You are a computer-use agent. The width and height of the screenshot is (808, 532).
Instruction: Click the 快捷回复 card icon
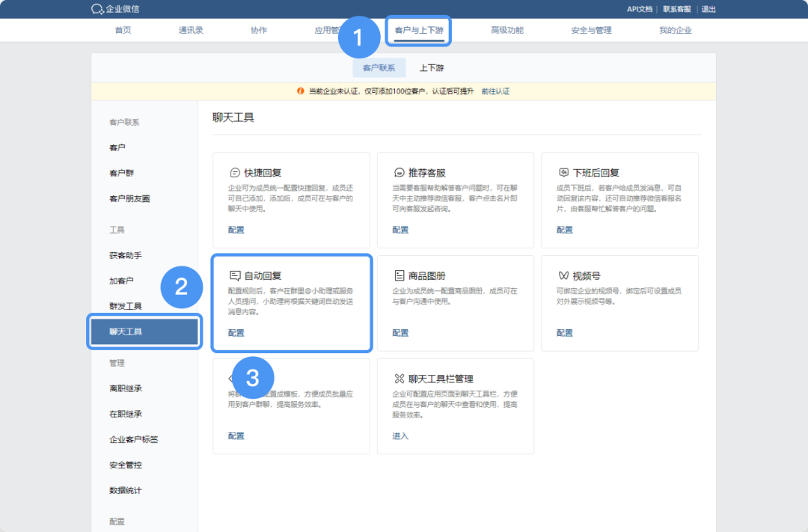pos(235,172)
